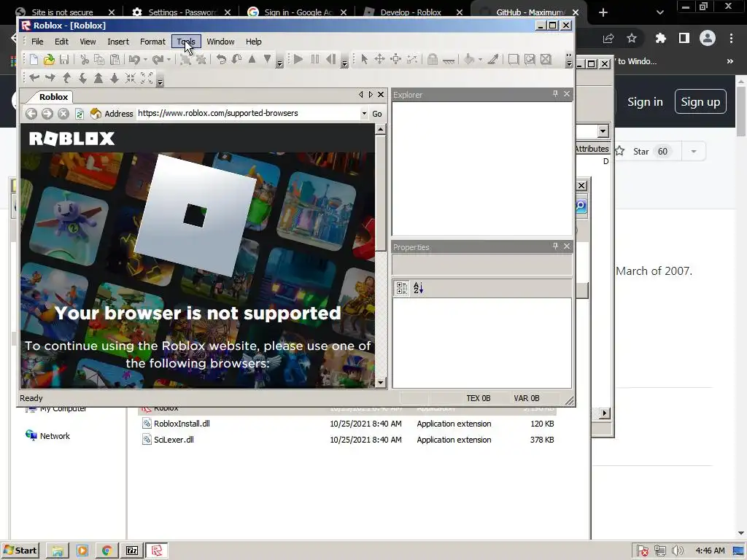
Task: Select the Roblox document tab
Action: pyautogui.click(x=53, y=97)
